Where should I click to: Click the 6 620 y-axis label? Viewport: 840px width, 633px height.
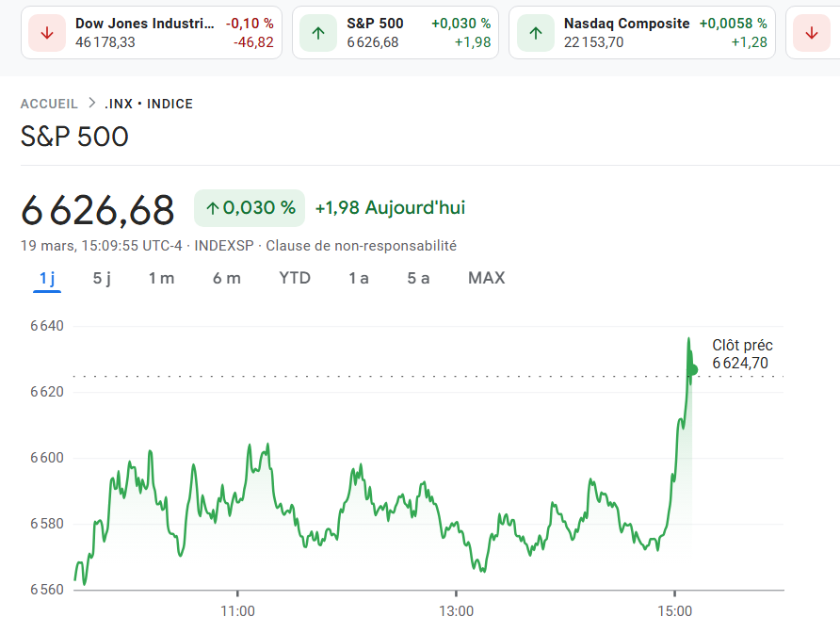tap(46, 392)
